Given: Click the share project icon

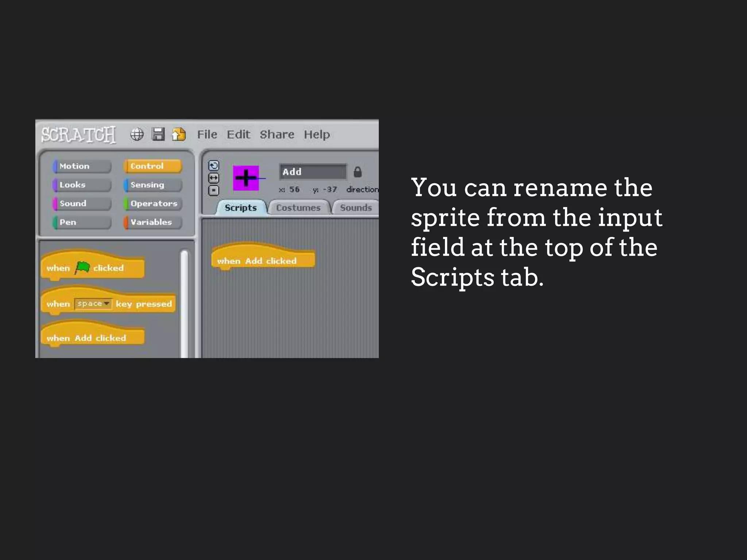Looking at the screenshot, I should pyautogui.click(x=179, y=134).
